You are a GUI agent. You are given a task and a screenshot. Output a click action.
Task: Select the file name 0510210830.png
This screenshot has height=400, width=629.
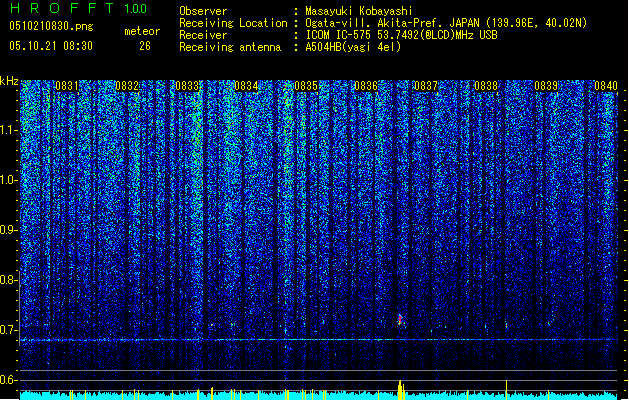point(51,26)
